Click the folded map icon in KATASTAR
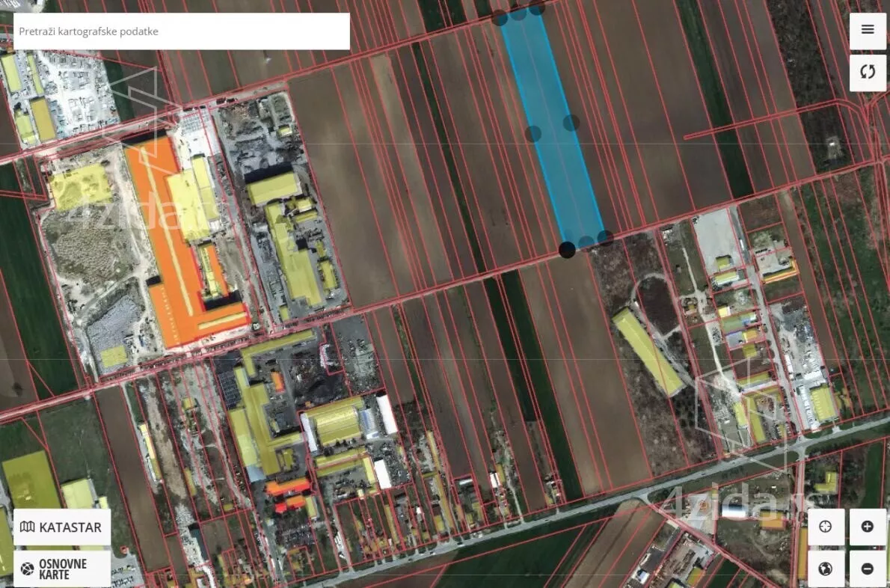 pyautogui.click(x=27, y=527)
